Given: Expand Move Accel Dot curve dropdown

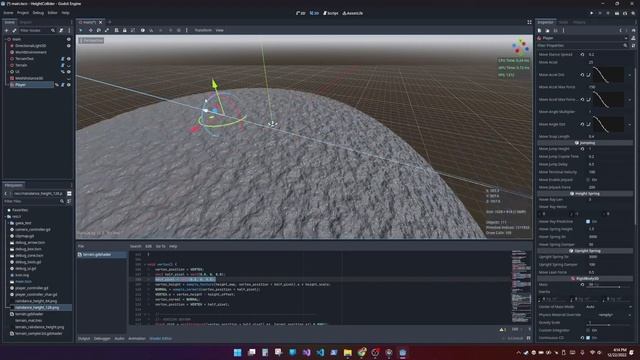Looking at the screenshot, I should pos(630,75).
